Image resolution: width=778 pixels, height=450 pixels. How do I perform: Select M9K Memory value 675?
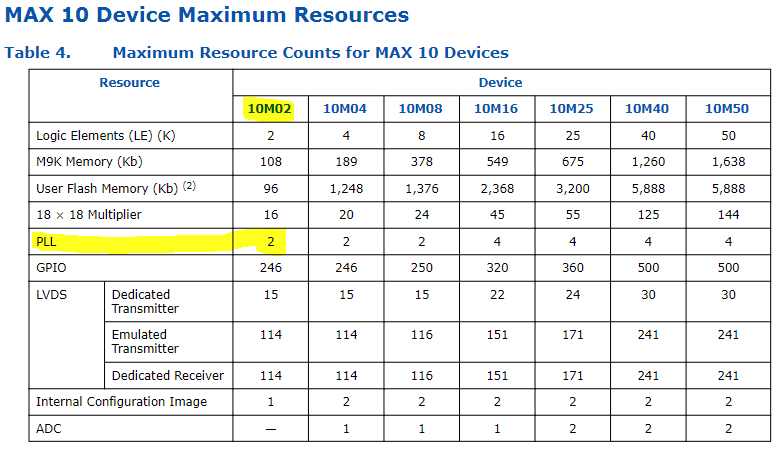click(x=573, y=162)
